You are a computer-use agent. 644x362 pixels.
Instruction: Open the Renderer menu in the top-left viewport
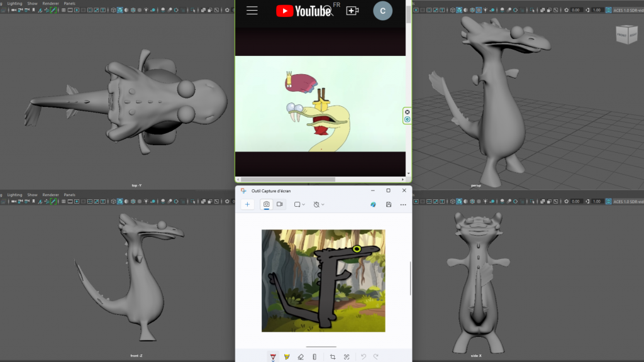tap(50, 3)
